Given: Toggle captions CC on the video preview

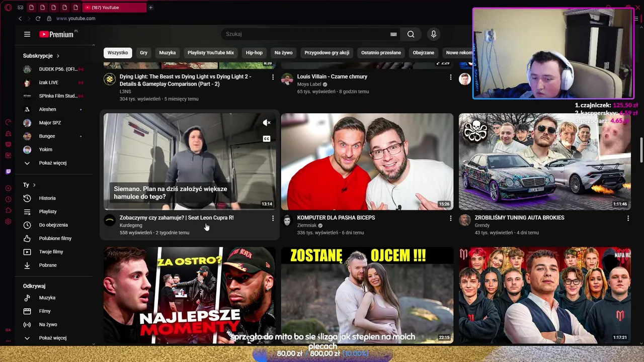Looking at the screenshot, I should tap(267, 139).
